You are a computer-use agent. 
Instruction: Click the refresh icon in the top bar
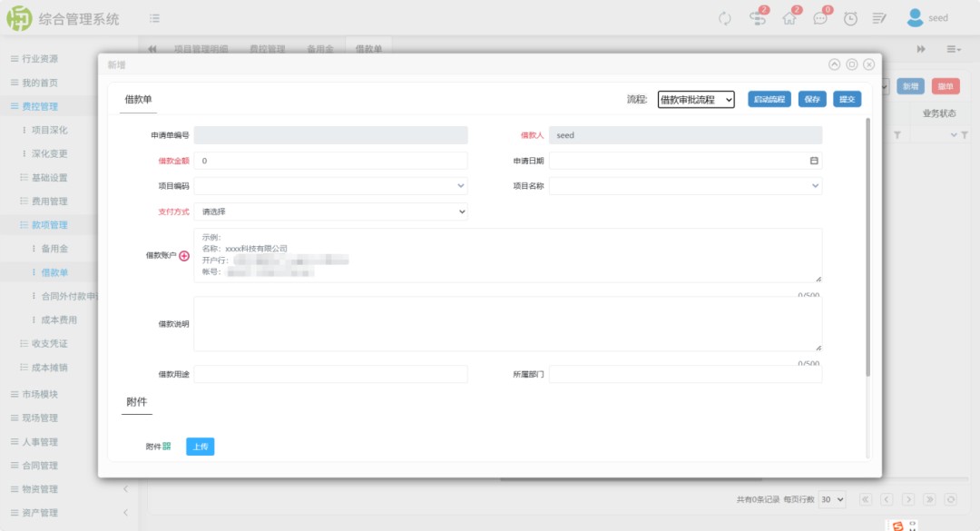click(x=724, y=18)
